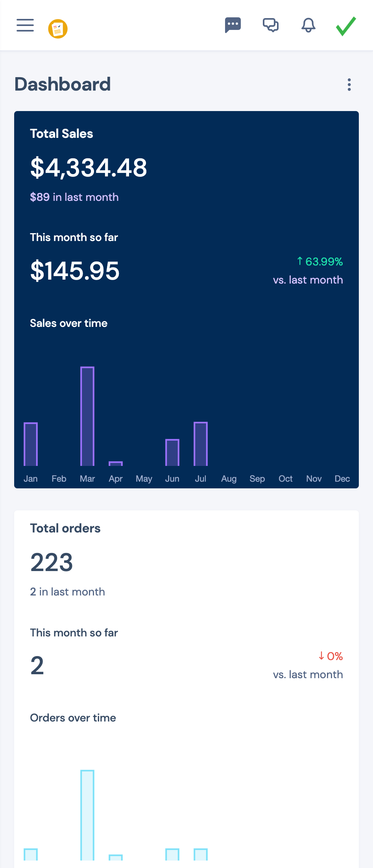Image resolution: width=373 pixels, height=868 pixels.
Task: Click the $89 in last month link
Action: (x=74, y=197)
